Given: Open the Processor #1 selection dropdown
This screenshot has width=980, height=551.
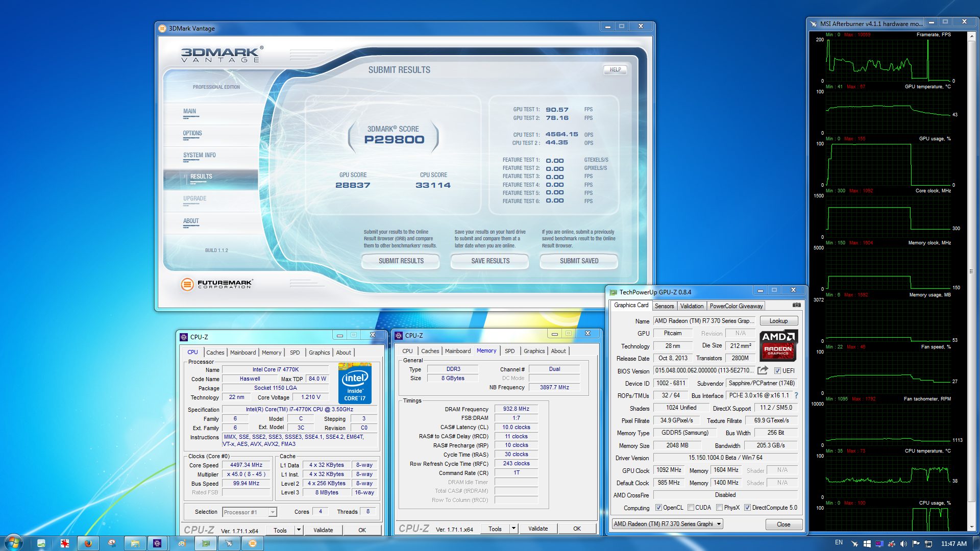Looking at the screenshot, I should tap(250, 512).
